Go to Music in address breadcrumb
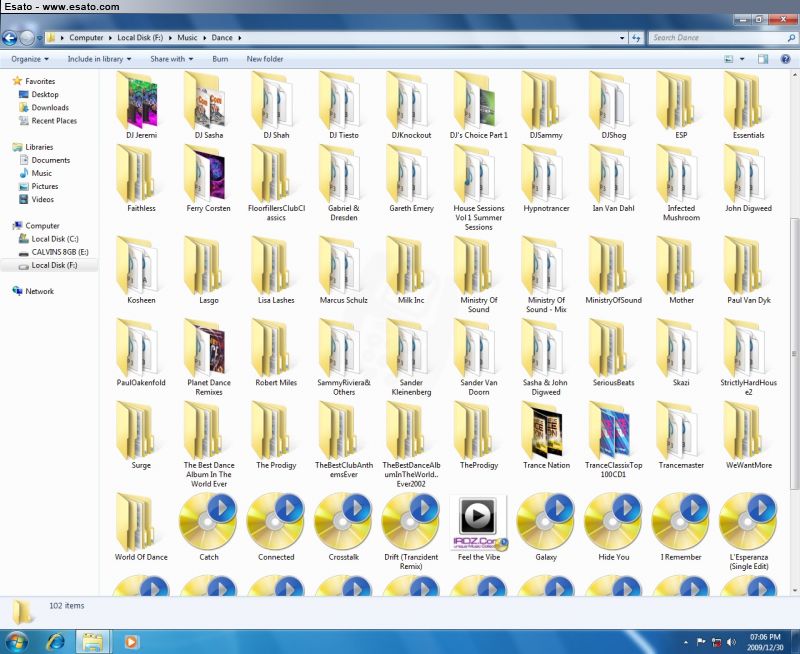This screenshot has height=654, width=800. (187, 38)
